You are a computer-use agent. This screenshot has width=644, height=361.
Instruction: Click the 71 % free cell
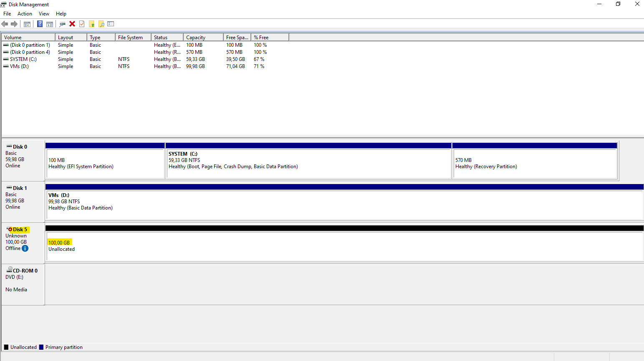click(259, 66)
